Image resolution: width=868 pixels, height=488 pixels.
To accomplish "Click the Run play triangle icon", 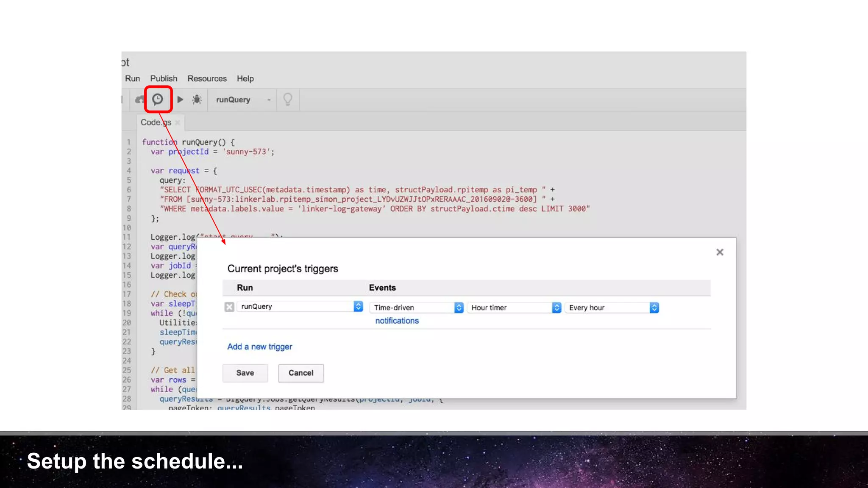I will 180,100.
